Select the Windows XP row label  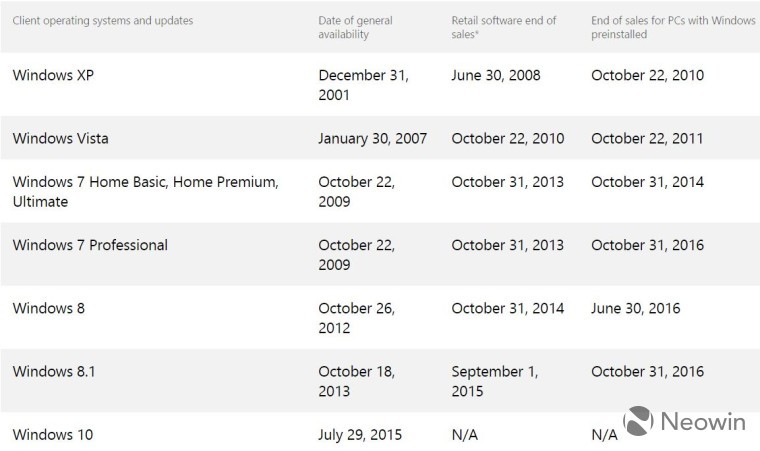[x=53, y=75]
